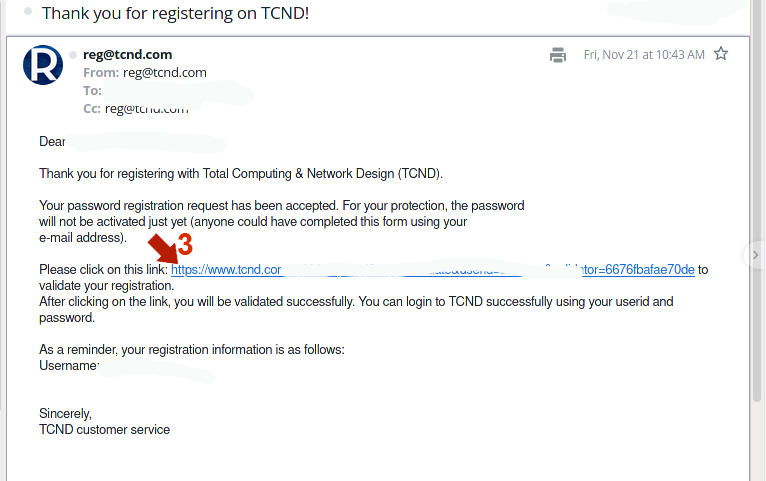Click the status dot beside the sender name
Image resolution: width=766 pixels, height=481 pixels.
point(74,54)
